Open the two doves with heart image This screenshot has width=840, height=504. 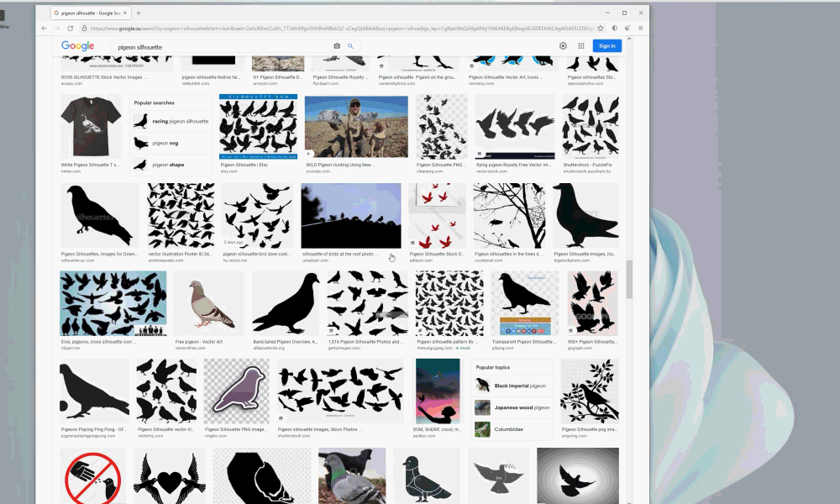(170, 476)
